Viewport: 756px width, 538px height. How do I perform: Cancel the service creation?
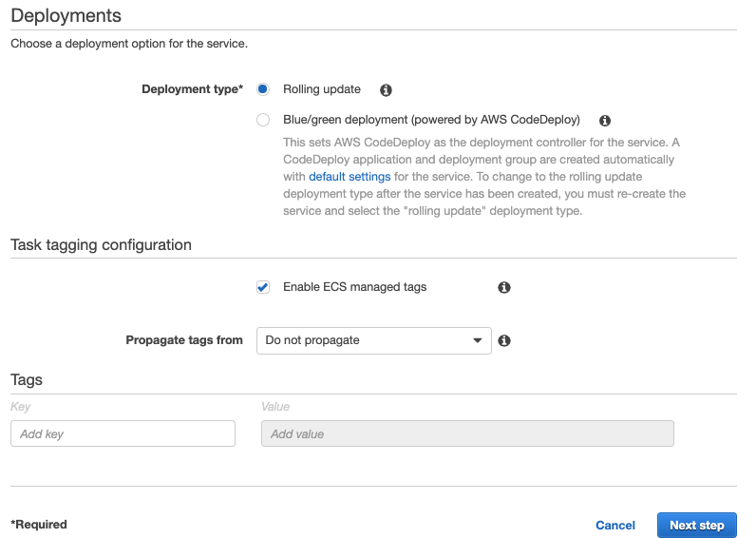coord(615,525)
